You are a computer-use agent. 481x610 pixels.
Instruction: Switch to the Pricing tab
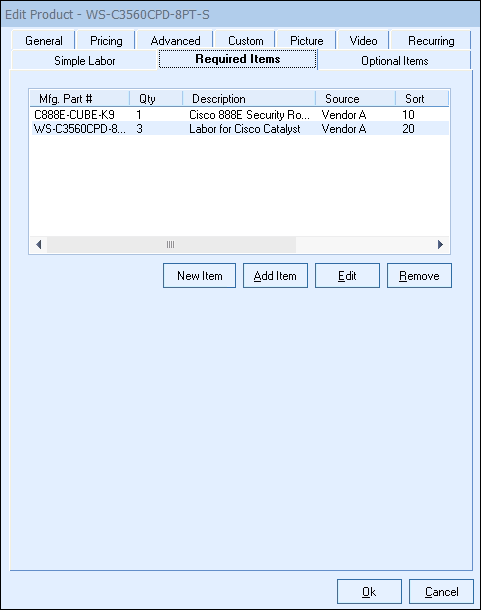tap(106, 40)
